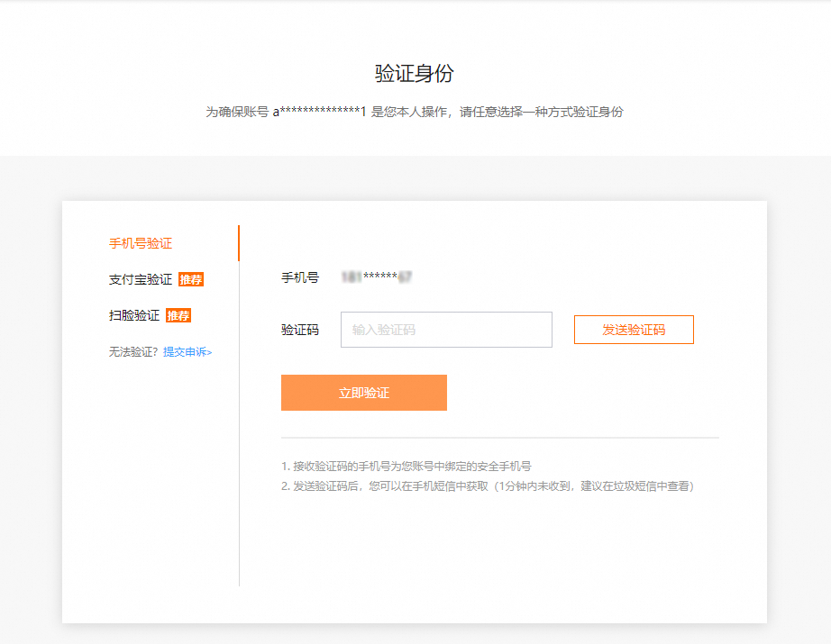Click the 推荐 badge beside 扫脸验证
The width and height of the screenshot is (831, 644).
tap(178, 315)
